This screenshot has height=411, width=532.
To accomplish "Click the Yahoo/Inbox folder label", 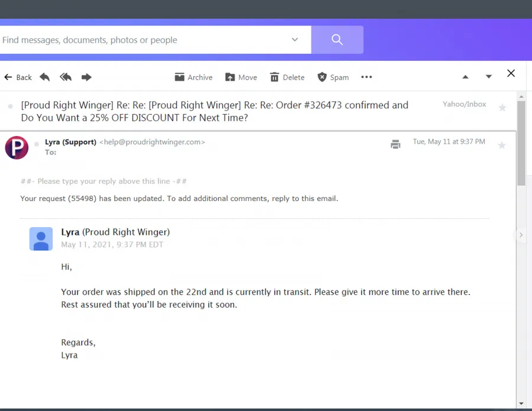I will pos(464,104).
